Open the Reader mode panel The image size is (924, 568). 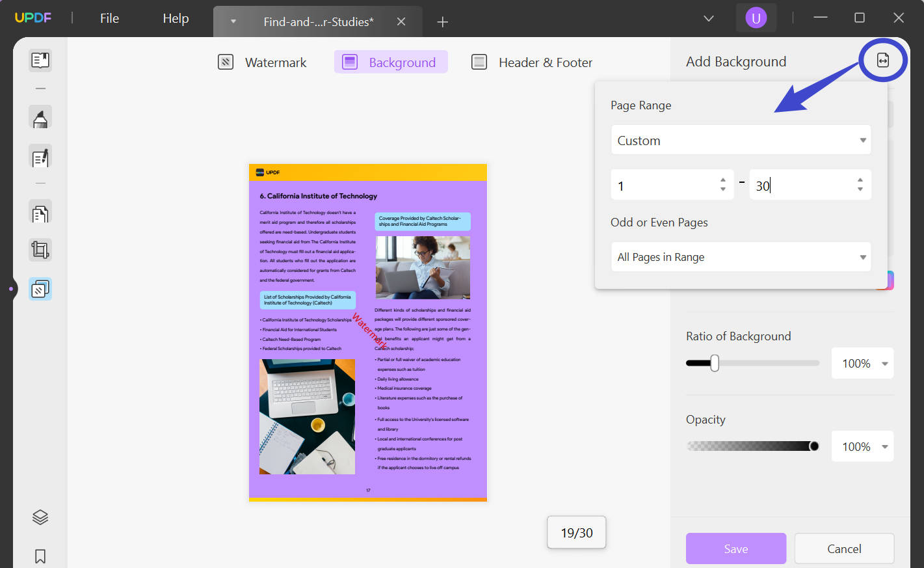pos(40,60)
